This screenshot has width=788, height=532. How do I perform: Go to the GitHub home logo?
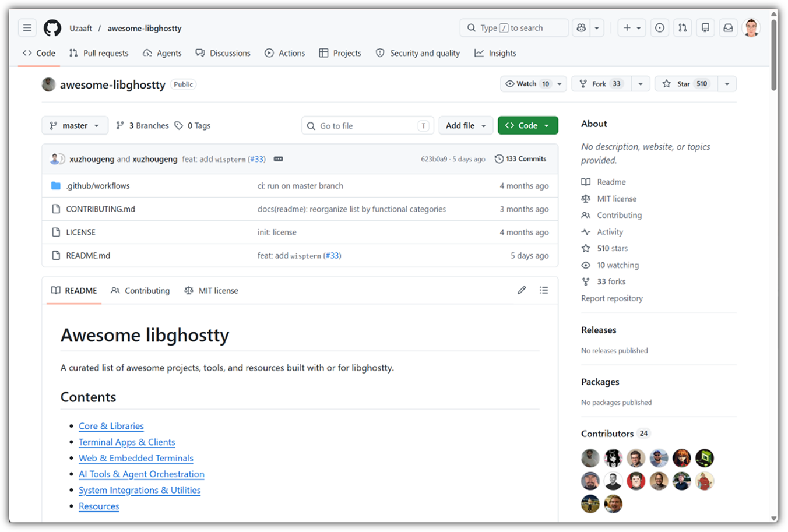pyautogui.click(x=52, y=28)
